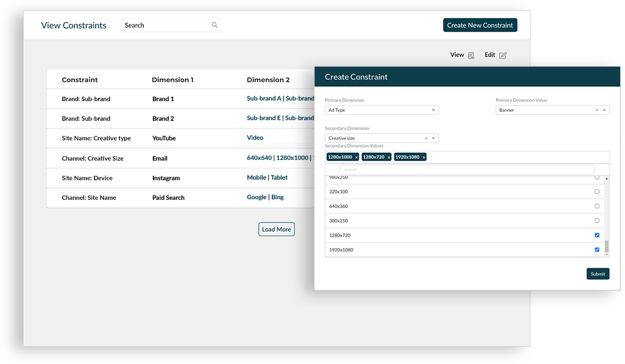
Task: Select the 1280x720 list option
Action: click(x=465, y=235)
